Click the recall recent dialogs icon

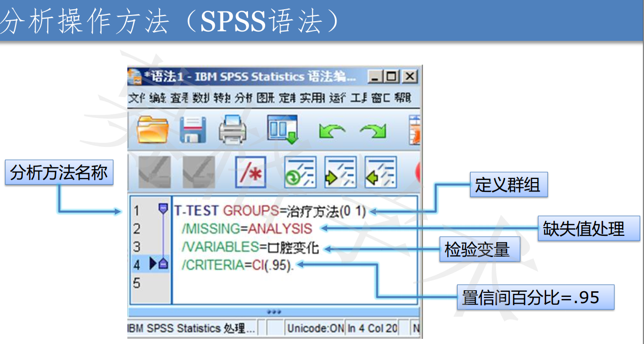click(283, 129)
